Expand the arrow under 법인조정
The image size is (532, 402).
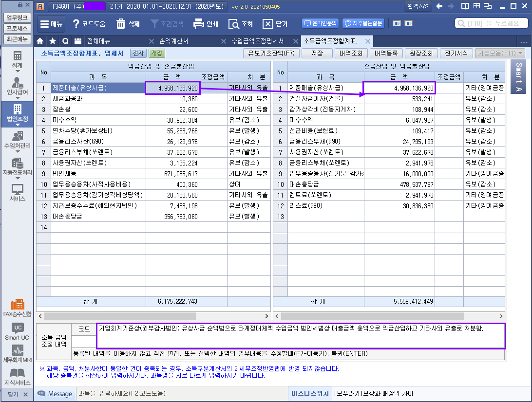pos(18,125)
